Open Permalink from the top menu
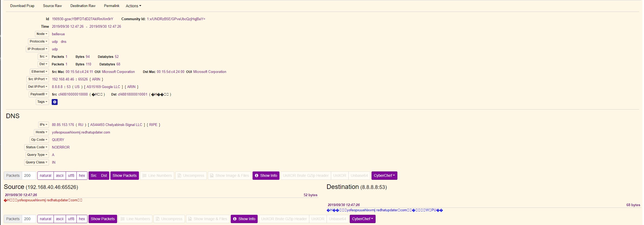644x225 pixels. pyautogui.click(x=111, y=6)
